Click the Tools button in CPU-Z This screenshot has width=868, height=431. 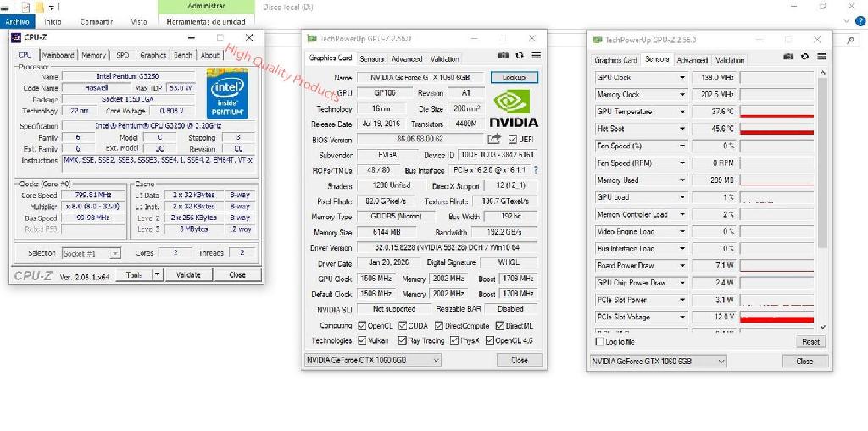(x=134, y=274)
